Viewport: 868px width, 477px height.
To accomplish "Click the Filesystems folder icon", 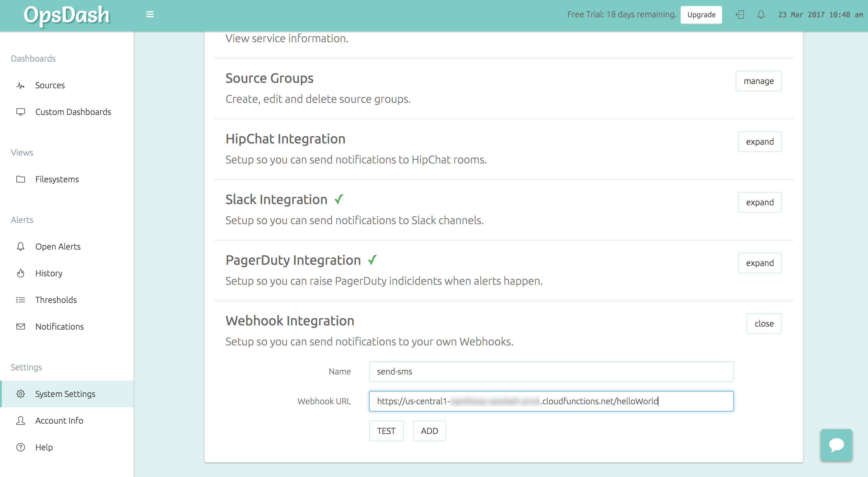I will coord(21,179).
